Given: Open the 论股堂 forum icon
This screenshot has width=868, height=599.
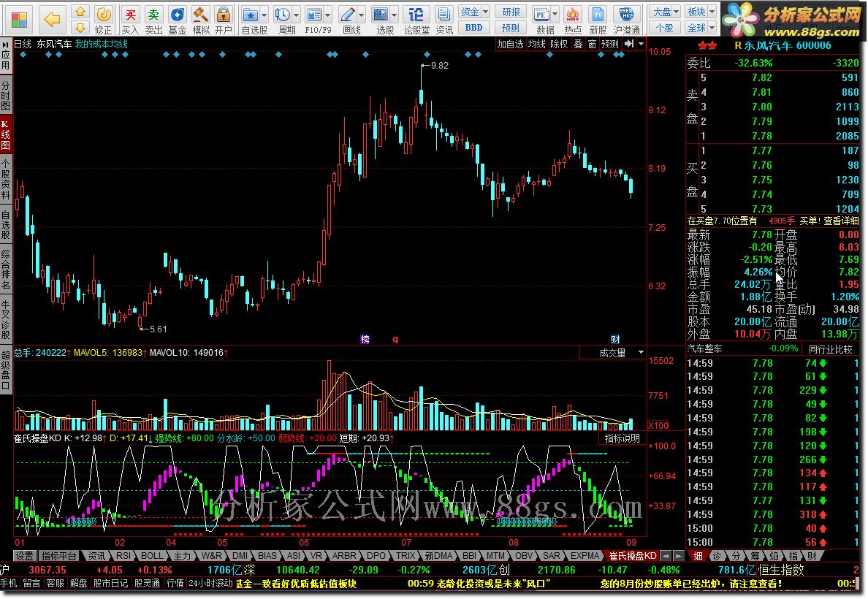Looking at the screenshot, I should (x=416, y=20).
